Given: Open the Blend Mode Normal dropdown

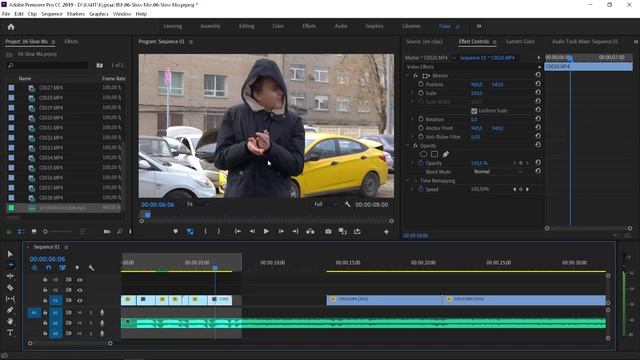Looking at the screenshot, I should [498, 171].
